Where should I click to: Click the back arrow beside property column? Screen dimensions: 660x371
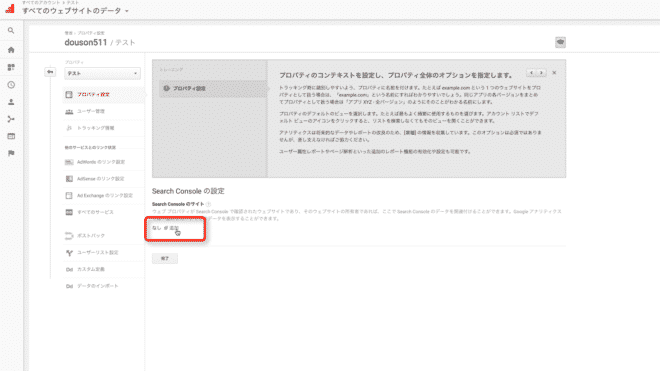click(x=50, y=72)
